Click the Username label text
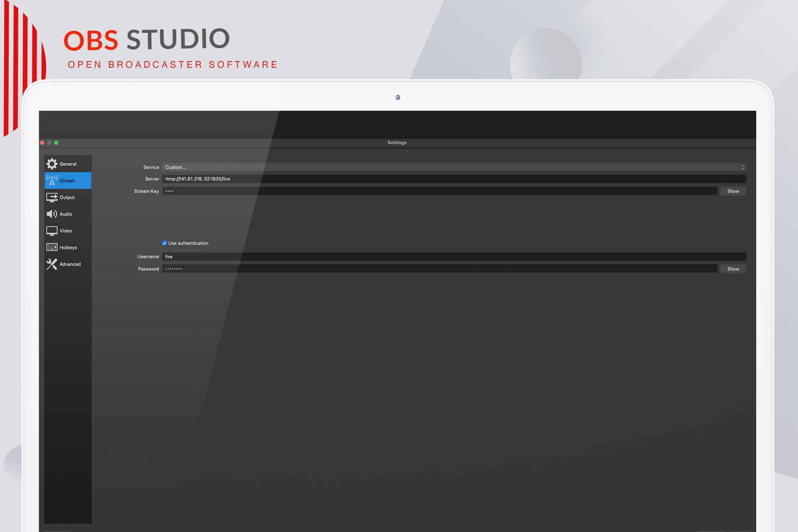The image size is (798, 532). click(x=148, y=256)
